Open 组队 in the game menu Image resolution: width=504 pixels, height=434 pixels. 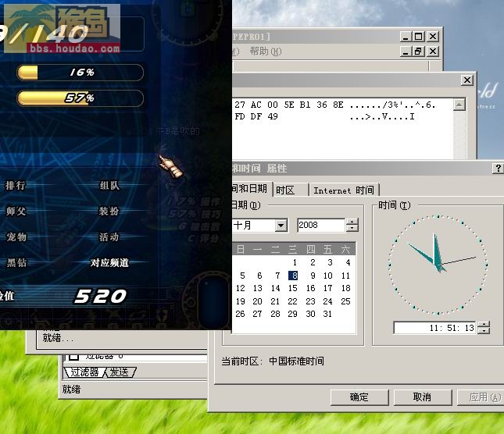click(109, 185)
